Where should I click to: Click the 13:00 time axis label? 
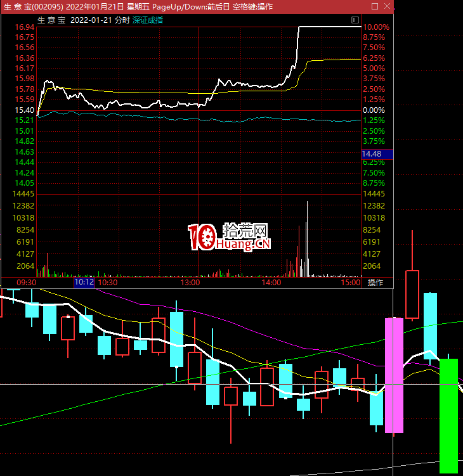click(190, 283)
